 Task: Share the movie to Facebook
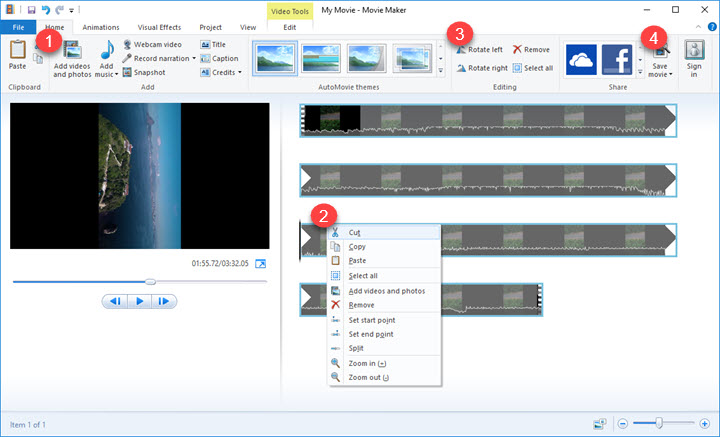click(617, 60)
